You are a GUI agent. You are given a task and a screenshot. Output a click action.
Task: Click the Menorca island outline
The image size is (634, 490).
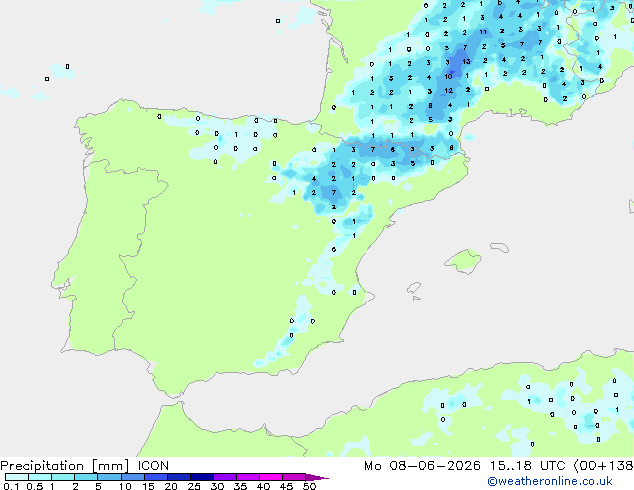pos(499,247)
